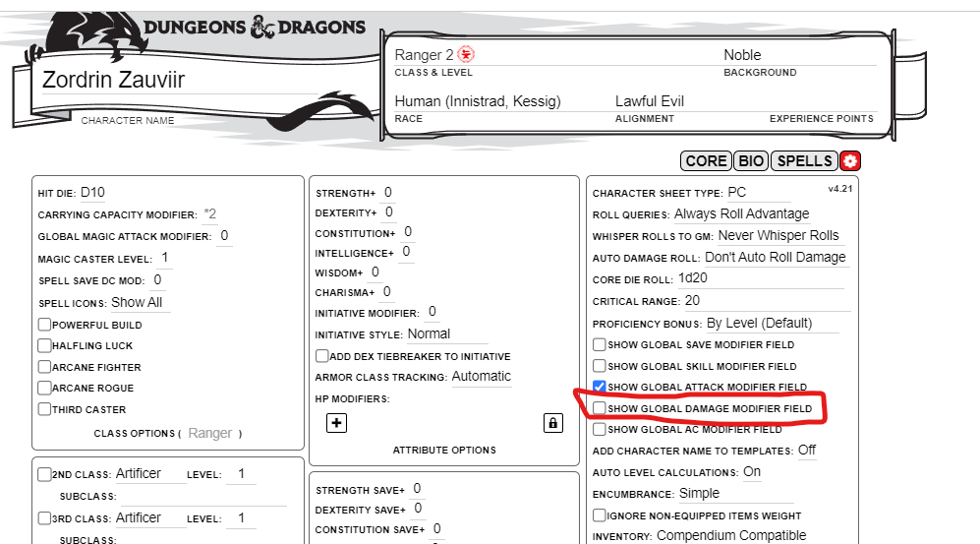Enable Show Global Damage Modifier Field
Image resolution: width=980 pixels, height=544 pixels.
[600, 408]
